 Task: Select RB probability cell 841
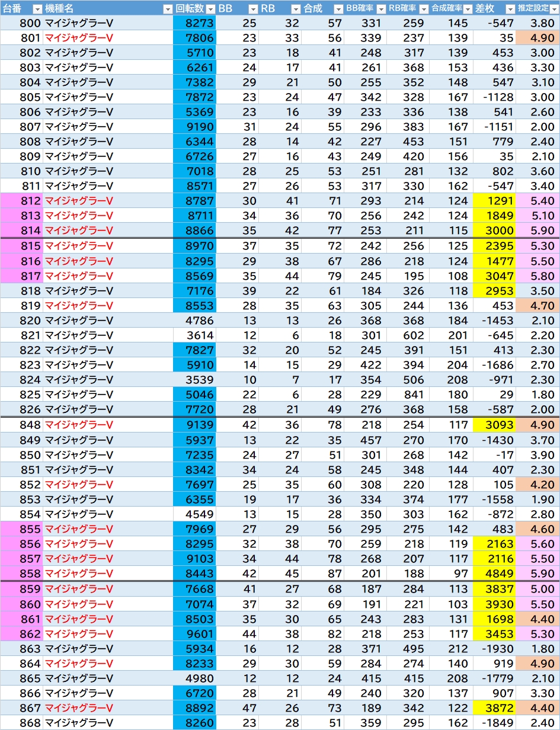pyautogui.click(x=408, y=395)
